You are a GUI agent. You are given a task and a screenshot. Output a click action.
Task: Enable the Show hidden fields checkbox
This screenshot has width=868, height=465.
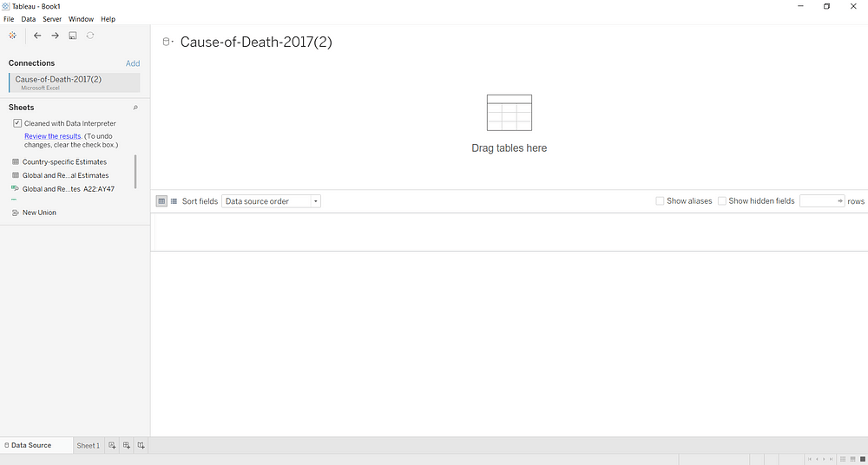(722, 201)
